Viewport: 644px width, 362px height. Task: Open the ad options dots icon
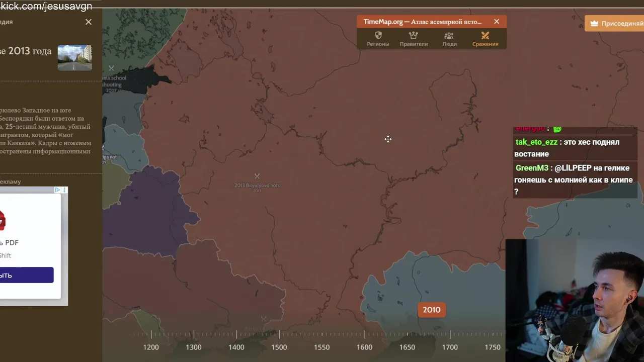tap(64, 190)
